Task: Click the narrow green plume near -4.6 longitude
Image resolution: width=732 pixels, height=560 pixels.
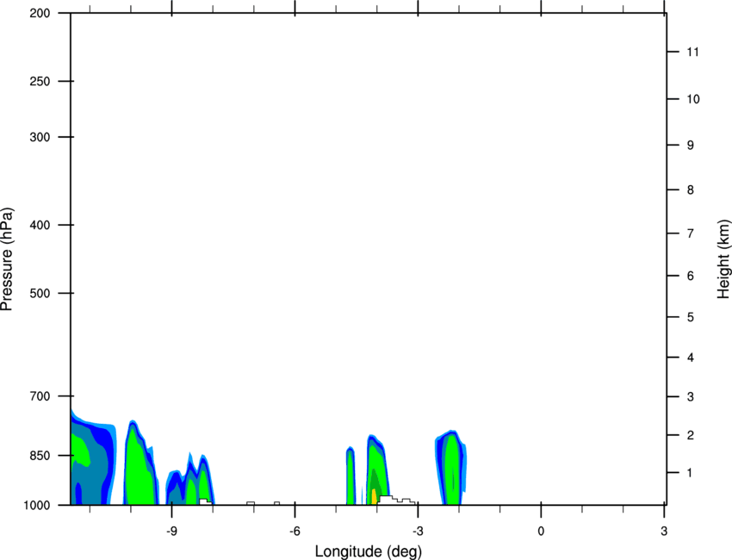Action: click(350, 477)
